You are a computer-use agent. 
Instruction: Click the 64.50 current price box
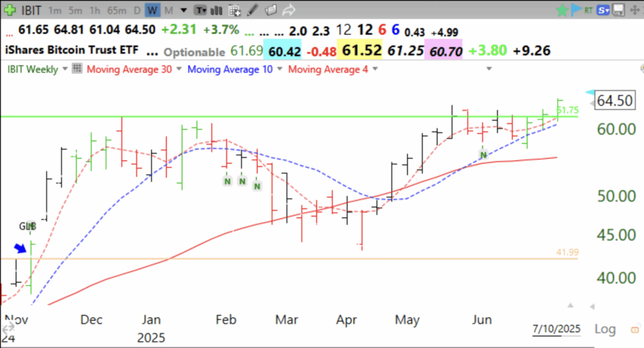click(x=614, y=100)
